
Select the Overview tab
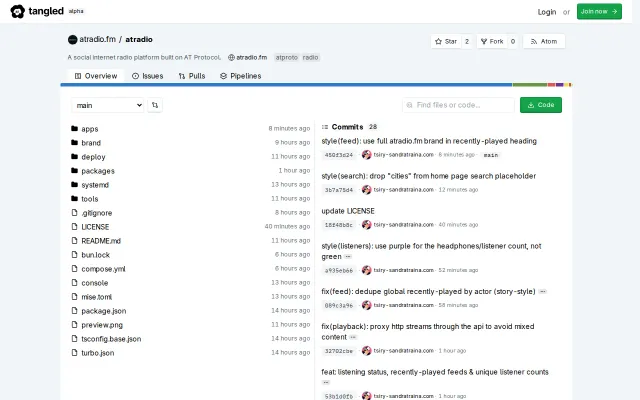[x=96, y=76]
